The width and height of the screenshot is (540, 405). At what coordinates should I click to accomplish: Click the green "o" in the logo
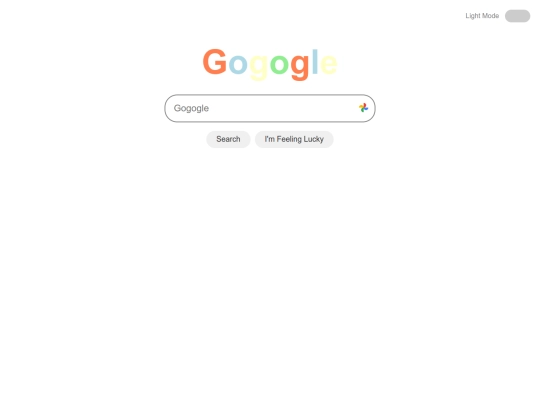(279, 64)
